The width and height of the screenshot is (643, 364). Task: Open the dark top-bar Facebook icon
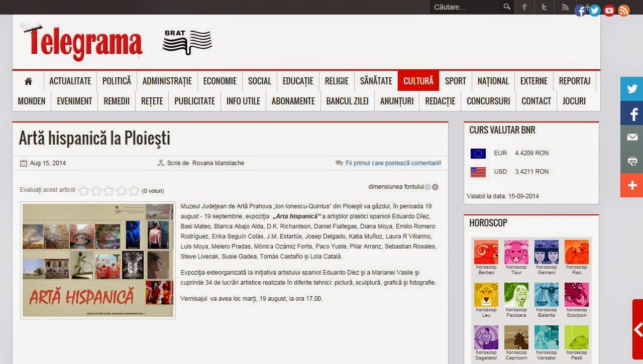click(524, 7)
